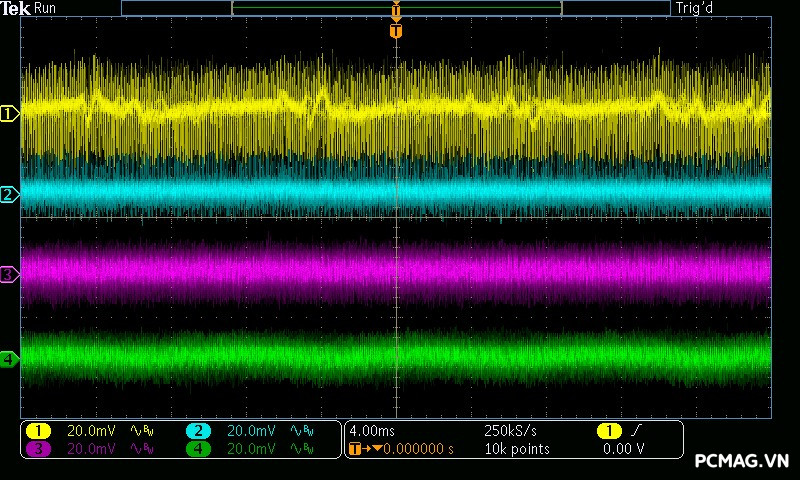Click the 4.00ms timebase readout

pyautogui.click(x=370, y=431)
